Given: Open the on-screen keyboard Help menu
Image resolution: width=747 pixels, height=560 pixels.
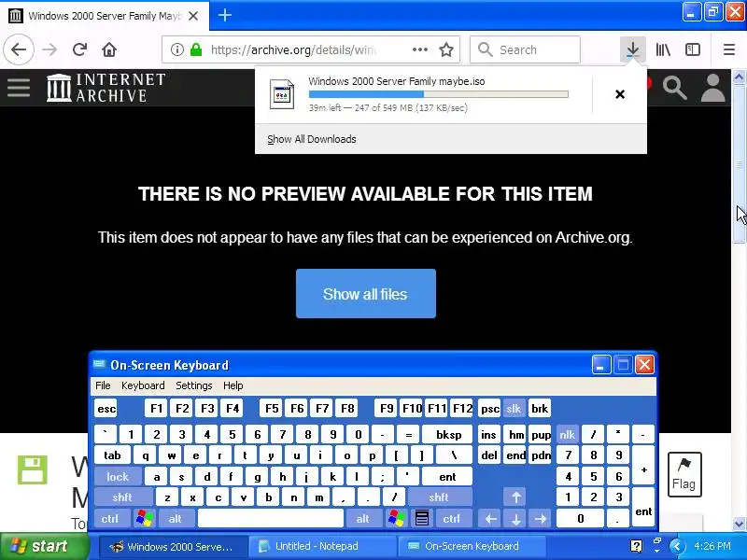Looking at the screenshot, I should tap(233, 385).
